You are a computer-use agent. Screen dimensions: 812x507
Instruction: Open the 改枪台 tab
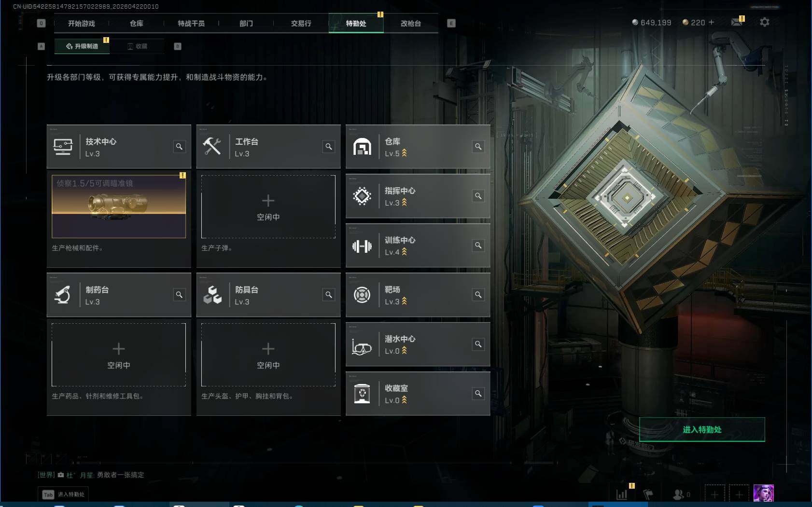click(411, 23)
